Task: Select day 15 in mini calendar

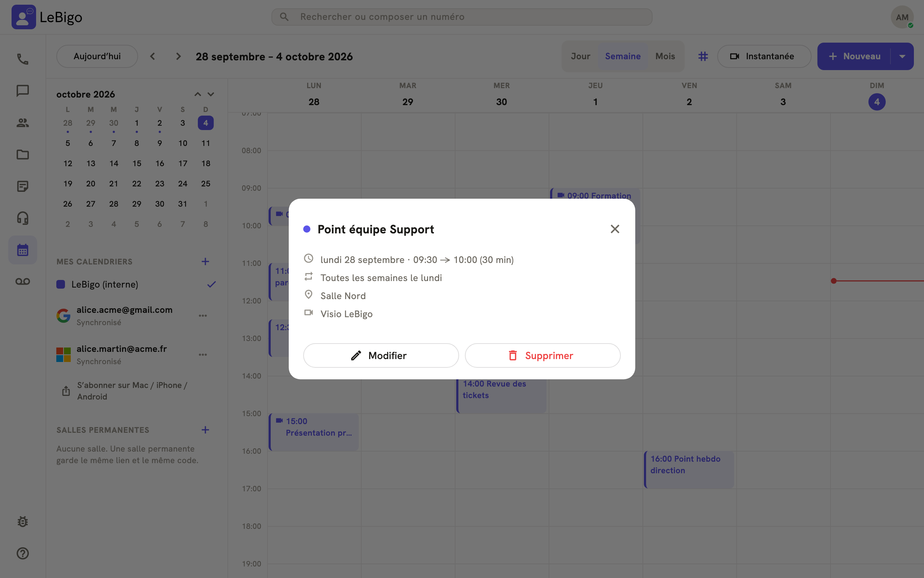Action: [137, 163]
